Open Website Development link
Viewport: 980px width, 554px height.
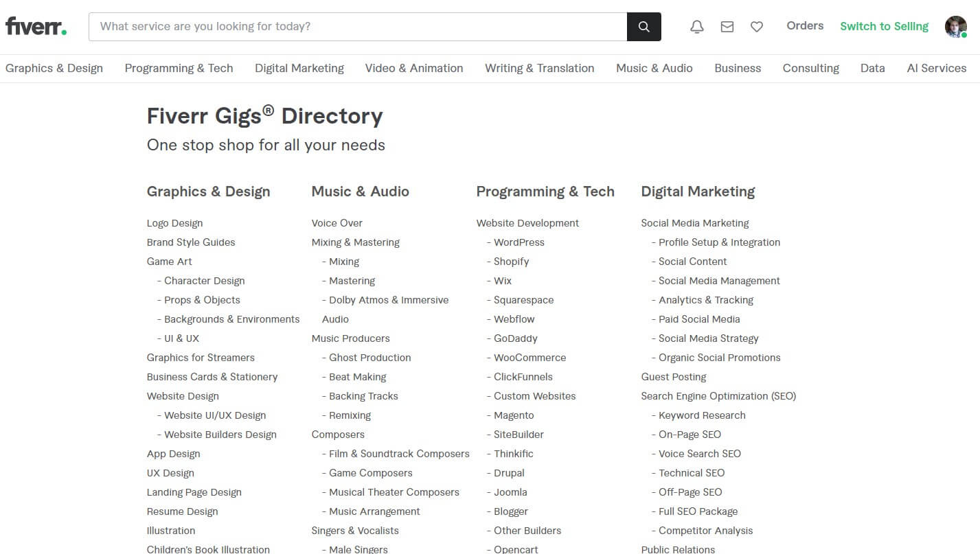(527, 223)
